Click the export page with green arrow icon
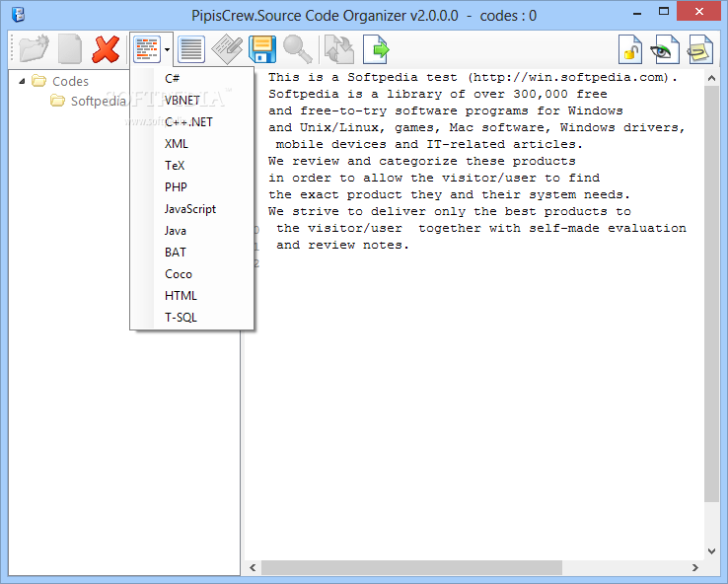728x584 pixels. pyautogui.click(x=376, y=48)
